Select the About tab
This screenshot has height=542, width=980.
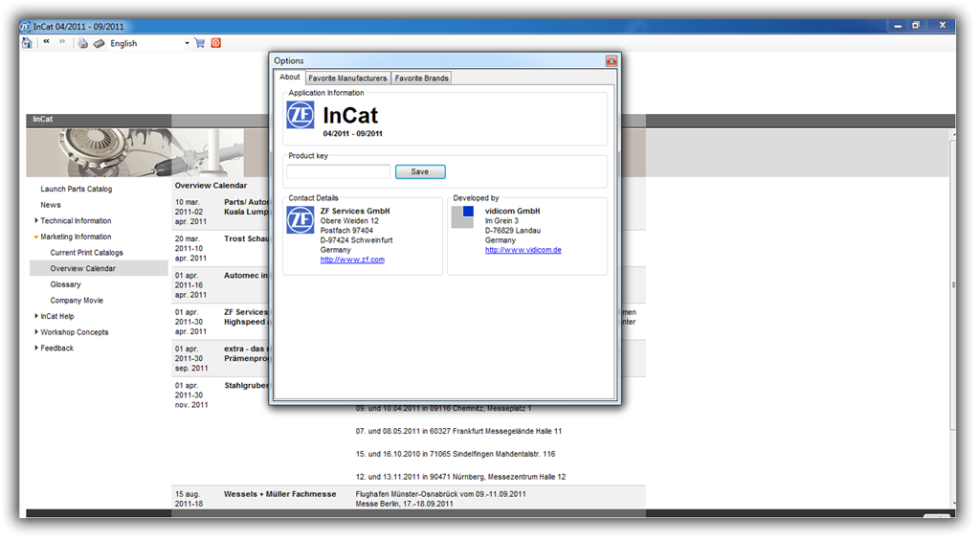[x=289, y=77]
